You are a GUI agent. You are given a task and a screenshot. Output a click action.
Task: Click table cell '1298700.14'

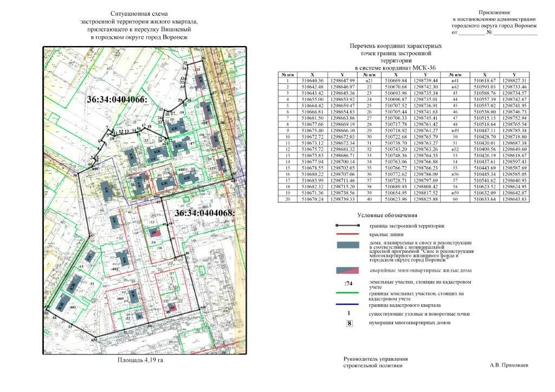pyautogui.click(x=343, y=162)
